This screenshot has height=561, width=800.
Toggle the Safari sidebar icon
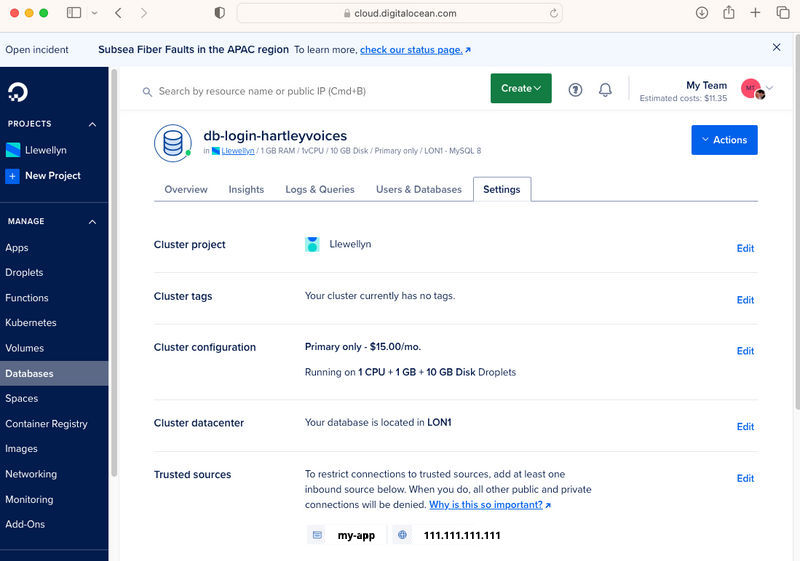pos(74,13)
